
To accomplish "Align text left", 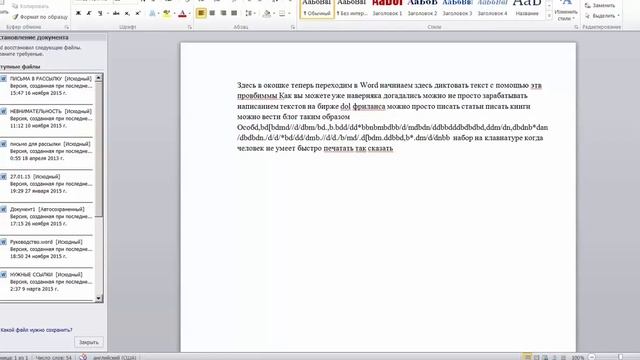I will click(201, 13).
